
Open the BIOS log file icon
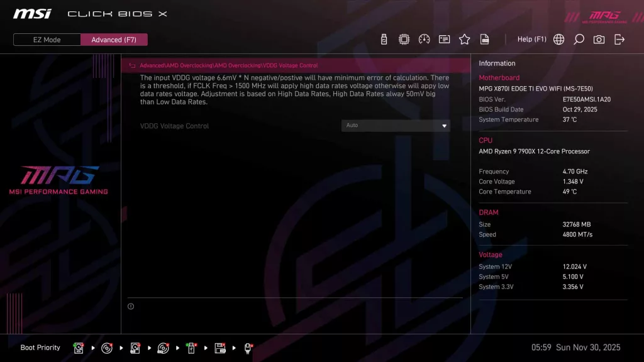tap(484, 39)
